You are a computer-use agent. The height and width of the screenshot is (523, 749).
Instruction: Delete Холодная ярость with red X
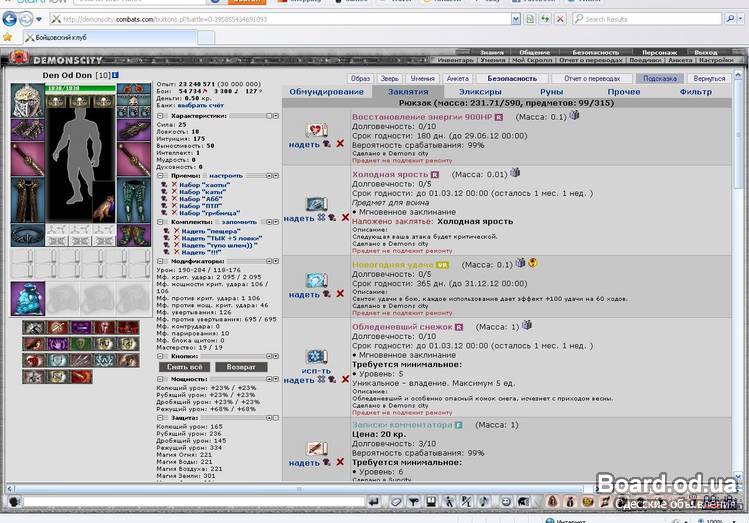[345, 218]
